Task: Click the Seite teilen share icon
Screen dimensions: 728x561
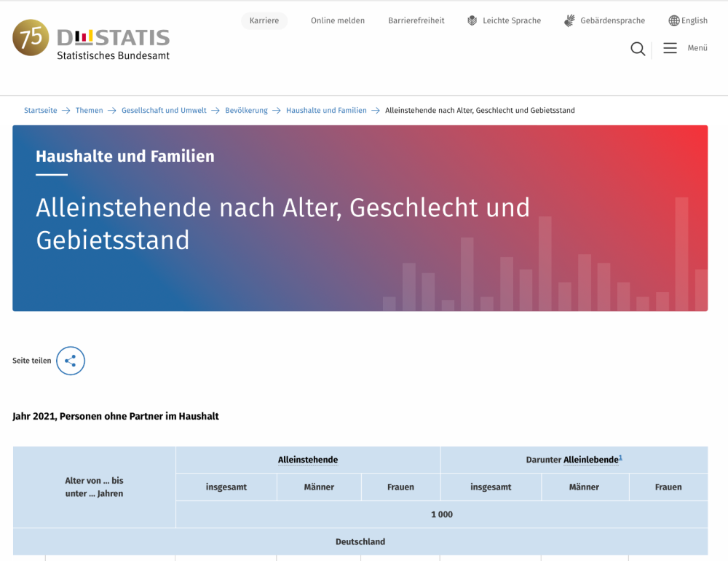Action: (x=71, y=361)
